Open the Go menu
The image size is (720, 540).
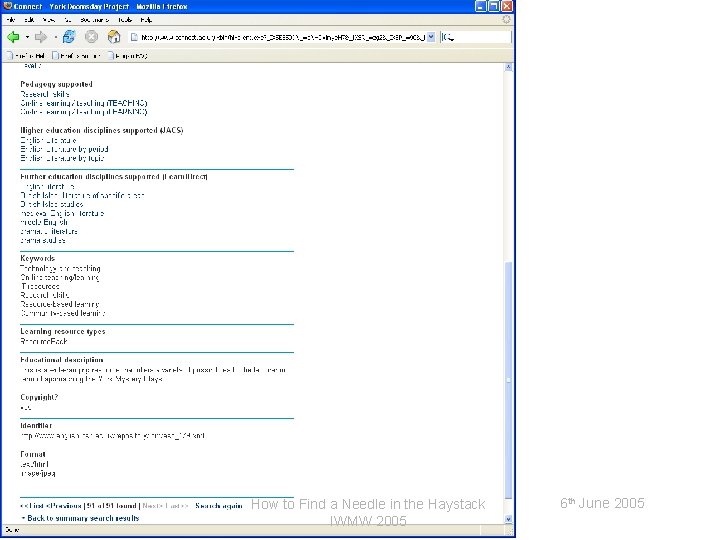tap(68, 20)
